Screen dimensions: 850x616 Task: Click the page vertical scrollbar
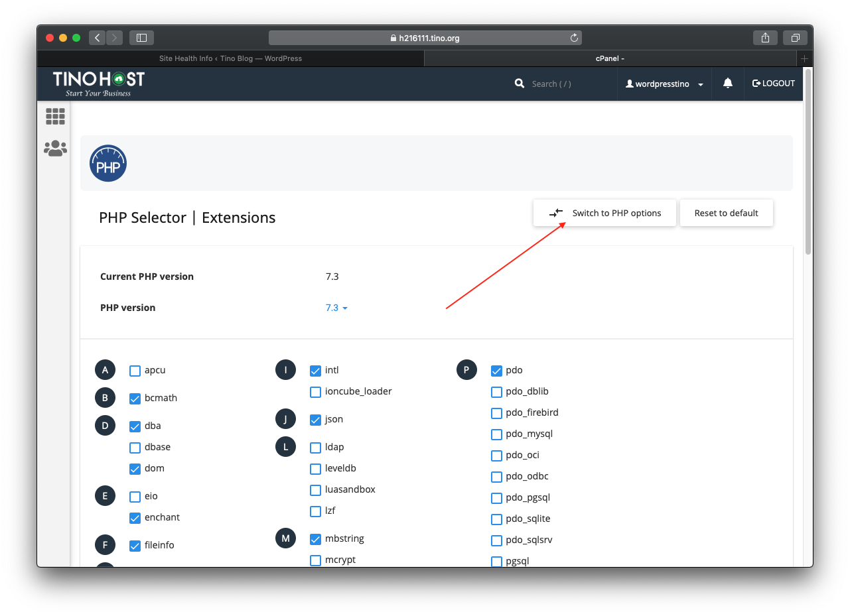coord(808,162)
